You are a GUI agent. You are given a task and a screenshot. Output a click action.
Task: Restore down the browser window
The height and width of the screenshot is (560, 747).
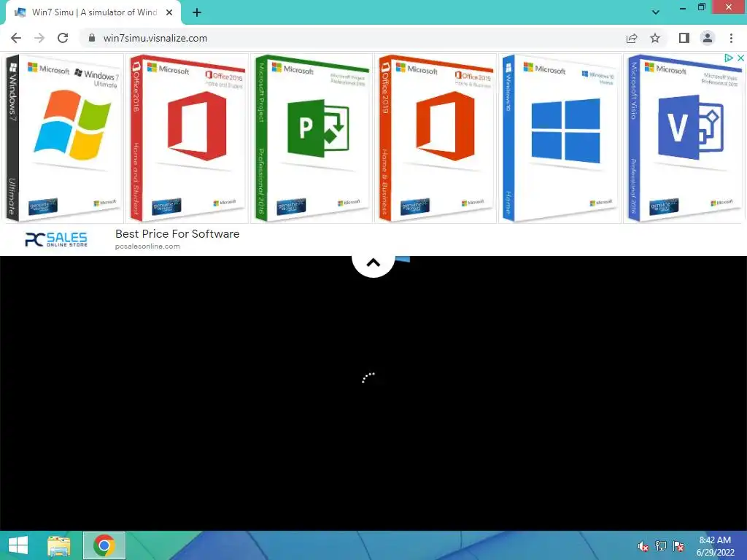click(702, 7)
